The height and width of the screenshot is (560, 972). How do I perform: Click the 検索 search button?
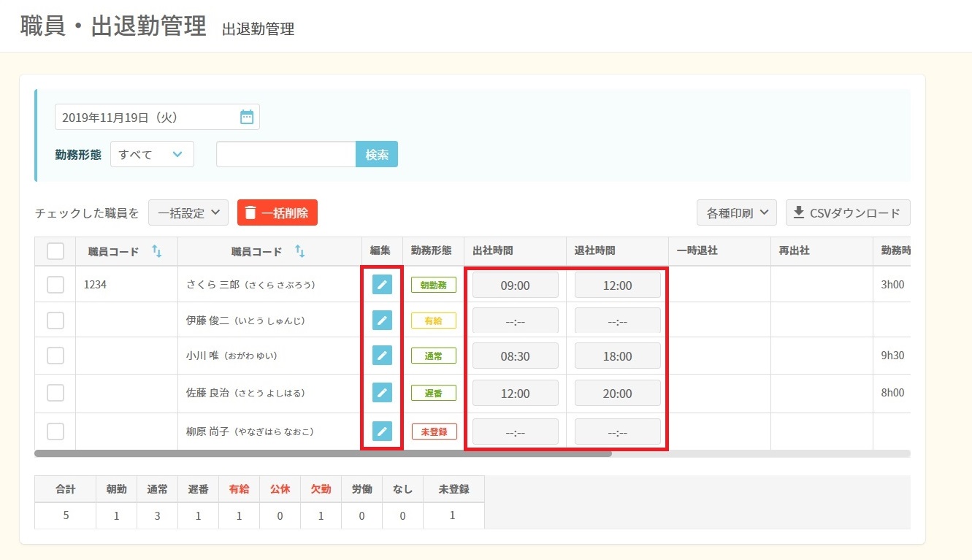click(377, 154)
